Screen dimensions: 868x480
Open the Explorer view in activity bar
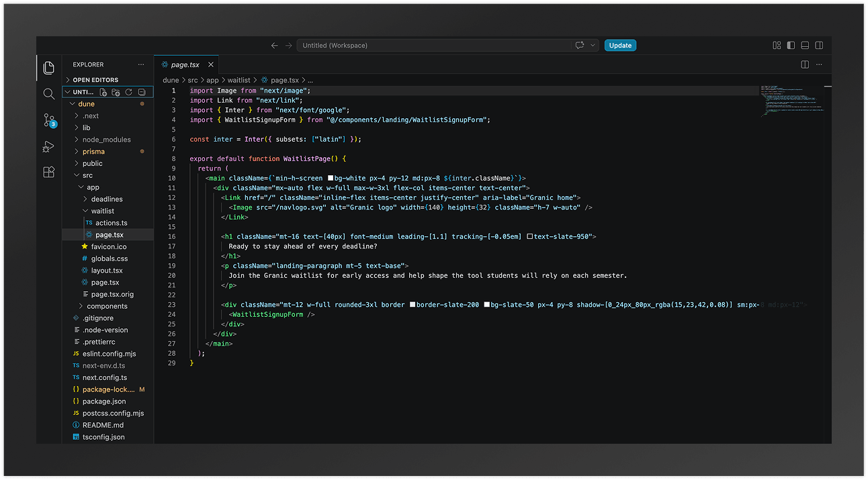pos(48,68)
